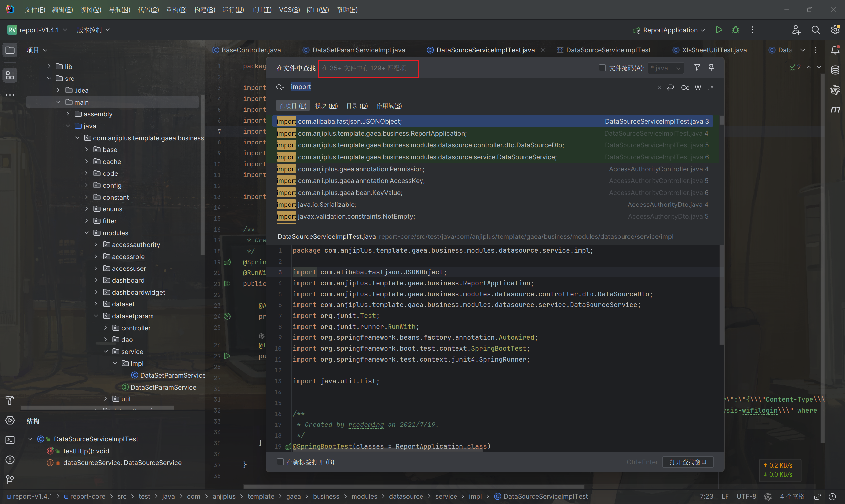Toggle match case Cc option

point(685,88)
